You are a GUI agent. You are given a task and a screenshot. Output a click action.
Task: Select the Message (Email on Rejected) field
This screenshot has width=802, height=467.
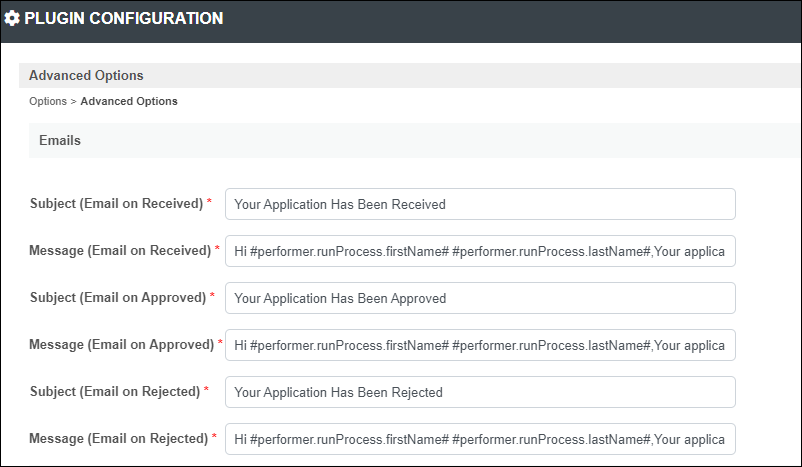click(480, 439)
